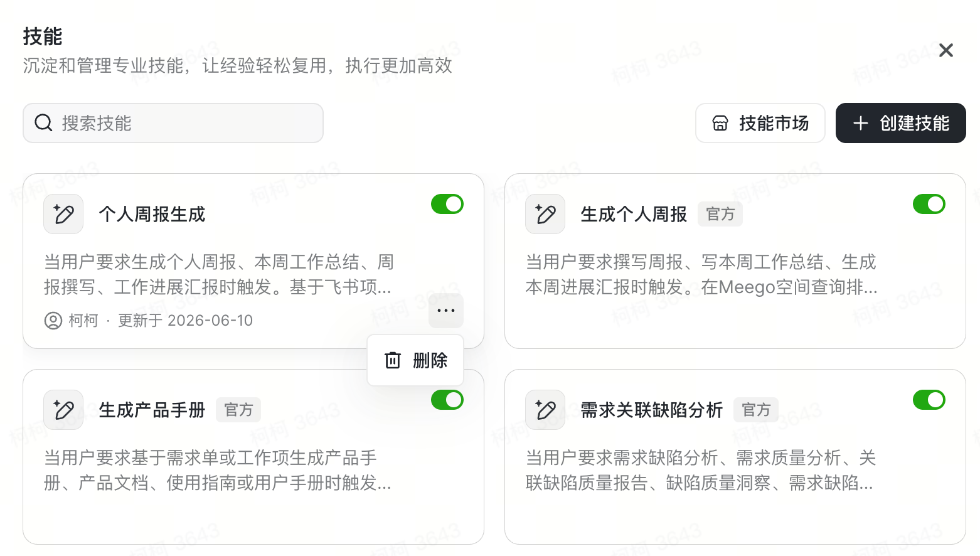Image resolution: width=980 pixels, height=556 pixels.
Task: Click the pencil icon of 需求关联缺陷分析 skill
Action: 545,410
